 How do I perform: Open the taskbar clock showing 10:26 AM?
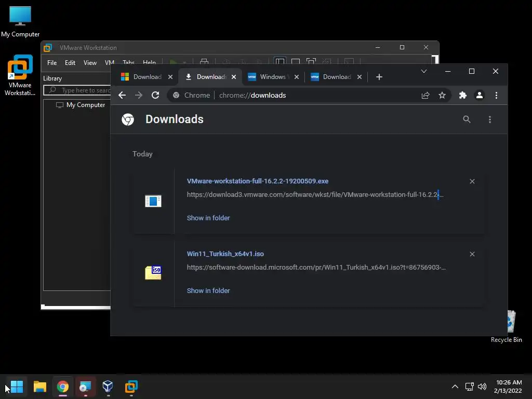(508, 387)
